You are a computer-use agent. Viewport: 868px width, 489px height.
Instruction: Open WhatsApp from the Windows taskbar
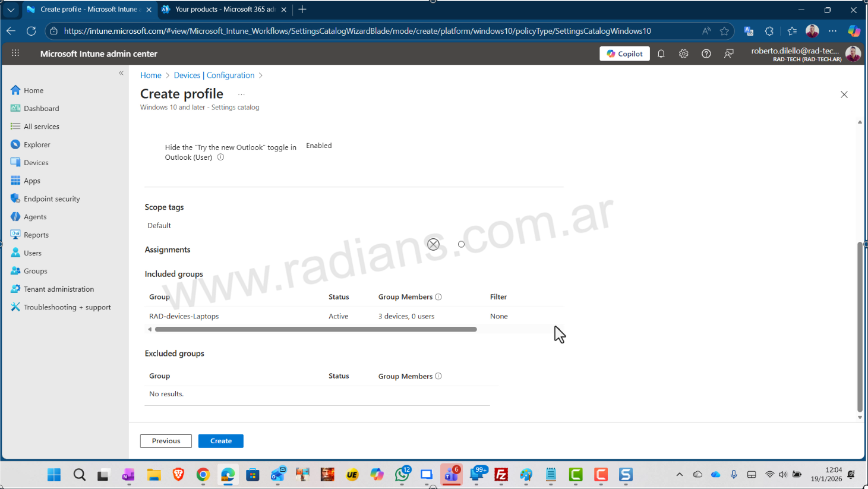(402, 475)
